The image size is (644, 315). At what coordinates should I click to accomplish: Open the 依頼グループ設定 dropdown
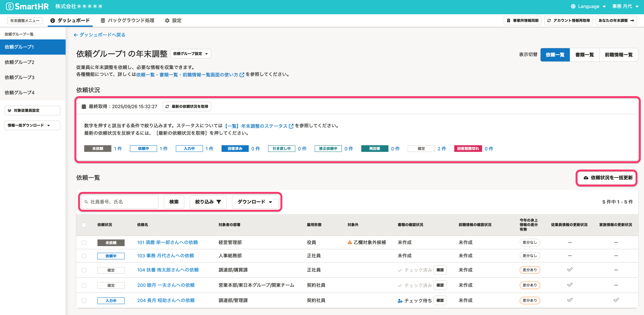tap(191, 54)
